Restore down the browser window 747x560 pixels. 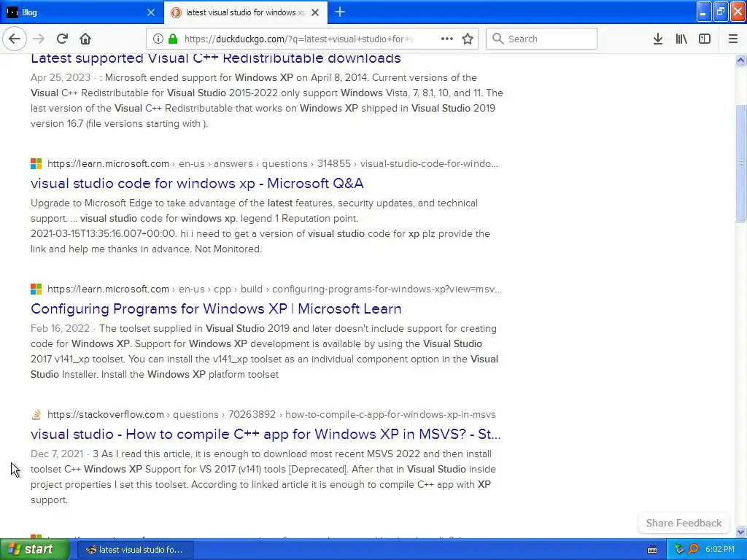(720, 12)
